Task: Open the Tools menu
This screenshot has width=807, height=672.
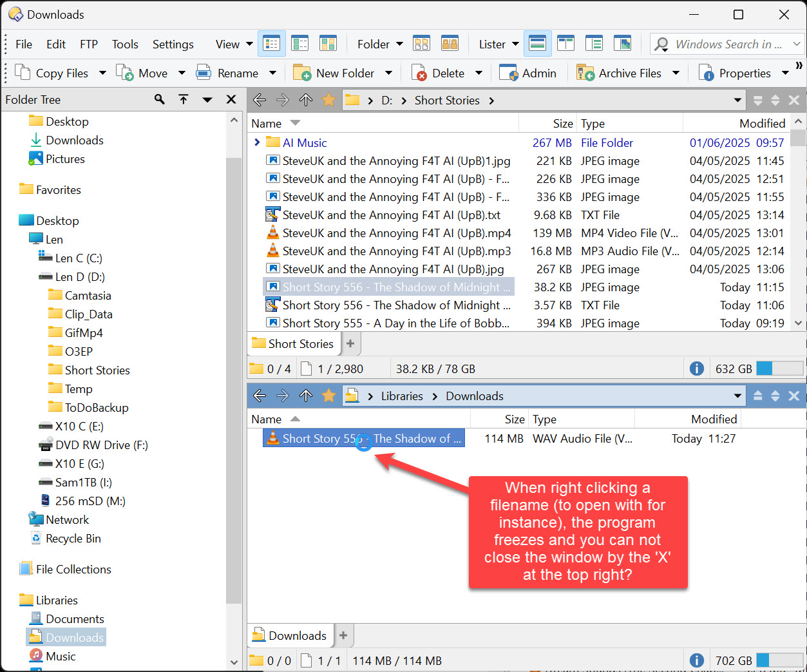Action: (125, 44)
